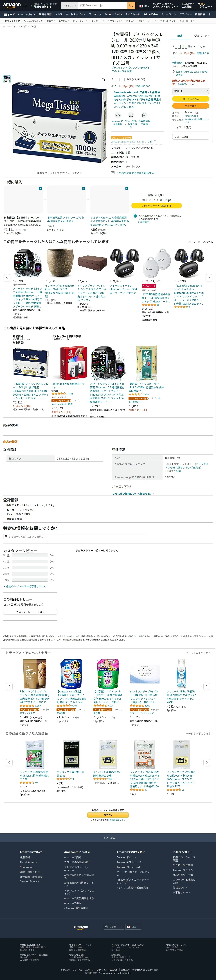Image resolution: width=216 pixels, height=980 pixels.
Task: Uncheck the third bundle item checkbox
Action: pyautogui.click(x=127, y=188)
